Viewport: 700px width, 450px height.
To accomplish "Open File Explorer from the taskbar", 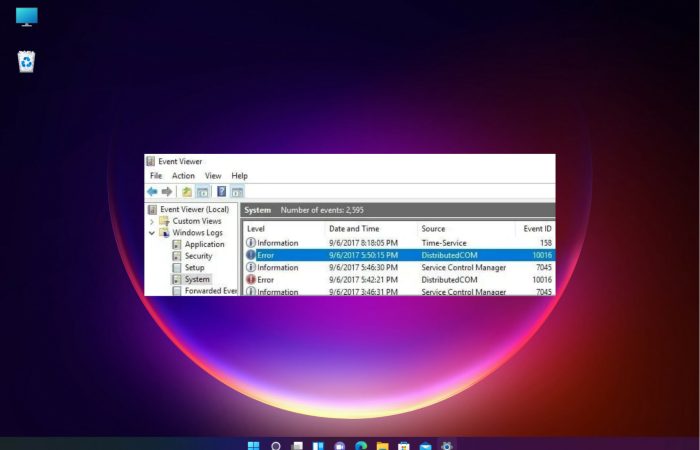I will [383, 446].
